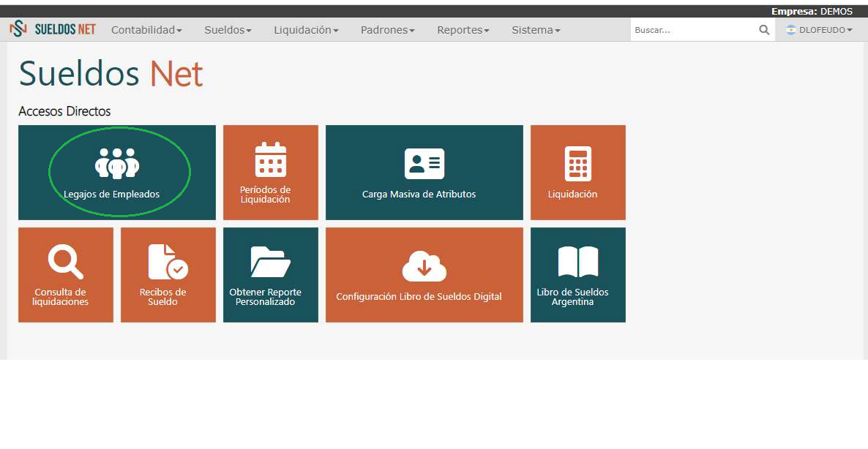Expand the Liquidación menu in the navbar
Image resolution: width=868 pixels, height=449 pixels.
click(306, 30)
